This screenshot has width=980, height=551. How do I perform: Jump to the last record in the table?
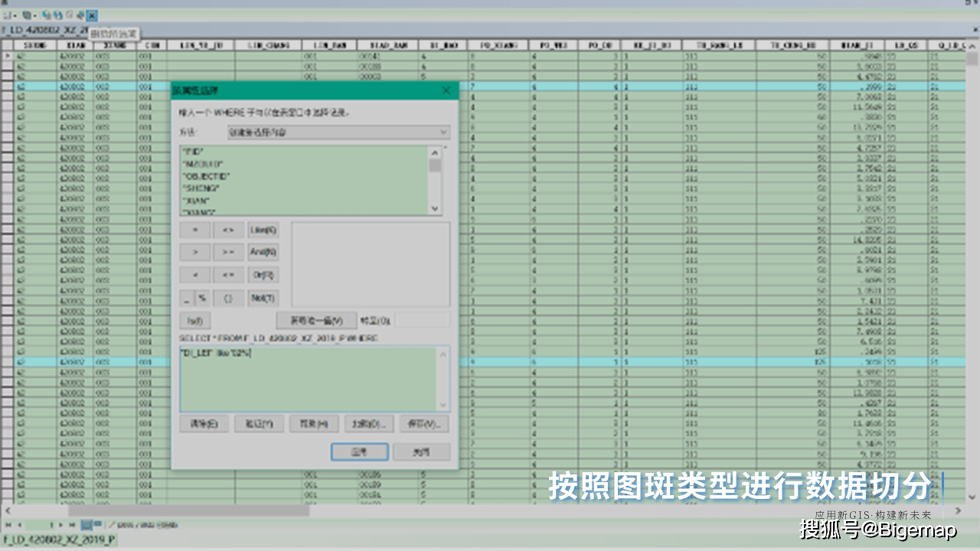coord(72,525)
